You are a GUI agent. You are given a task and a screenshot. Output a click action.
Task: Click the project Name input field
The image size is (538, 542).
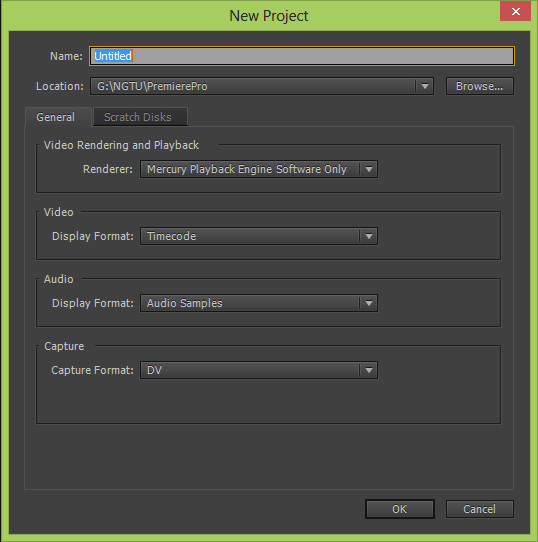[302, 56]
